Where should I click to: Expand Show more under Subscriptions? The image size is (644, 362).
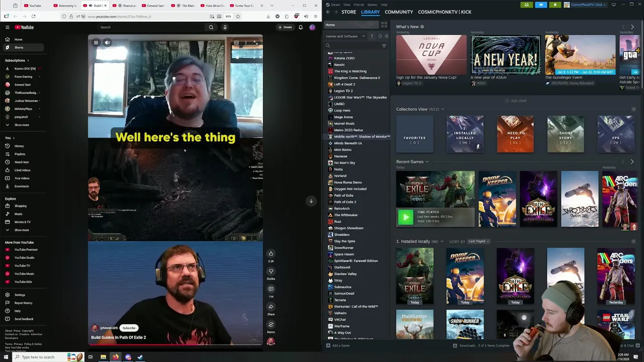[22, 125]
